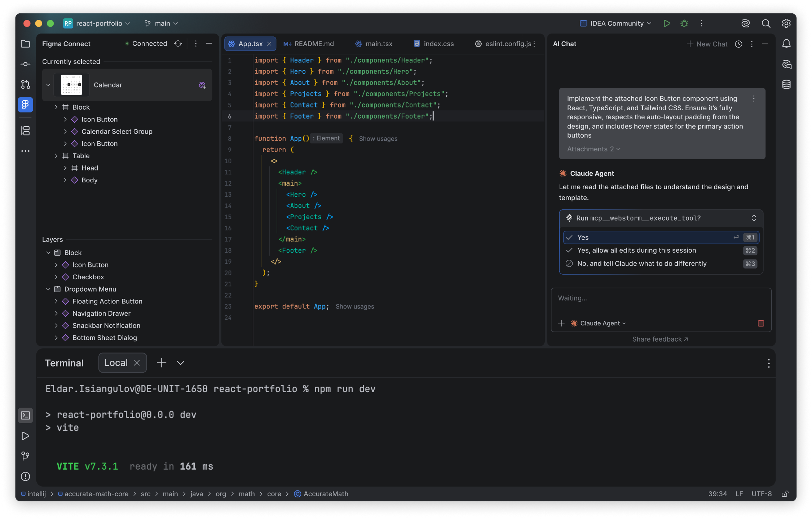812x519 pixels.
Task: Run the IDEA Community configuration
Action: pos(667,23)
